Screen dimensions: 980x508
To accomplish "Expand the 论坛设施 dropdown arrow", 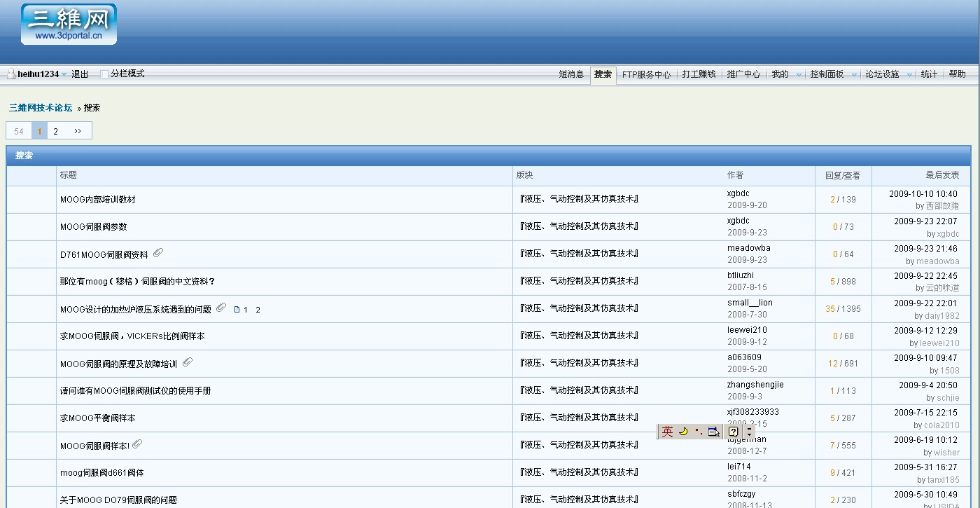I will [909, 75].
